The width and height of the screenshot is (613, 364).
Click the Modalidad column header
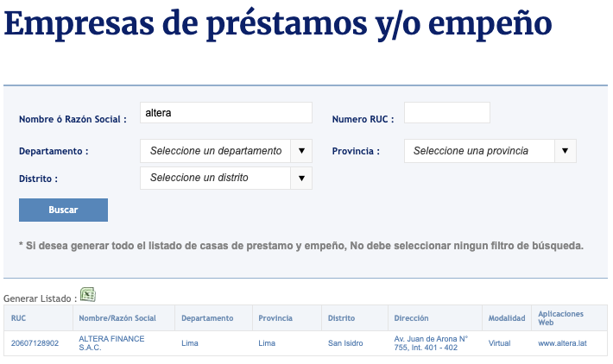pos(507,318)
